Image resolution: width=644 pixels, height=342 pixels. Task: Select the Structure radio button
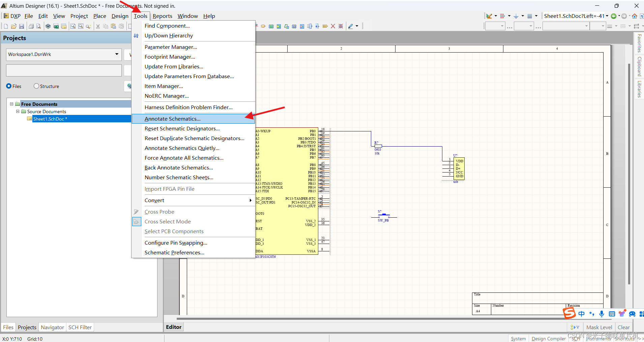[36, 86]
